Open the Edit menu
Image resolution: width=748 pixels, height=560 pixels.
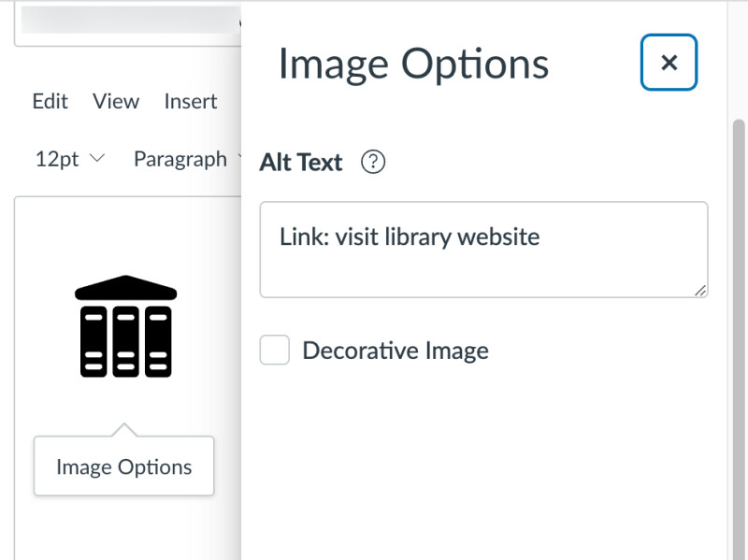tap(50, 101)
